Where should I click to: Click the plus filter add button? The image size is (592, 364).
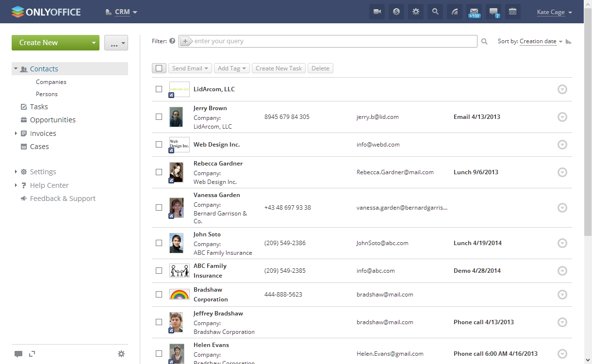tap(186, 42)
